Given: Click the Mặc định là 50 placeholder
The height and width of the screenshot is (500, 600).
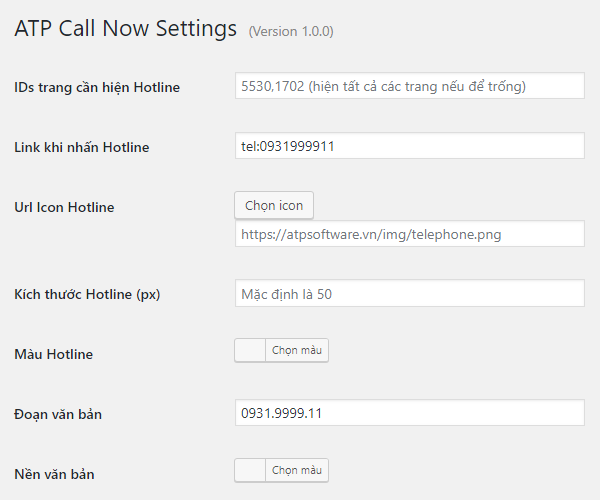Looking at the screenshot, I should click(x=294, y=294).
